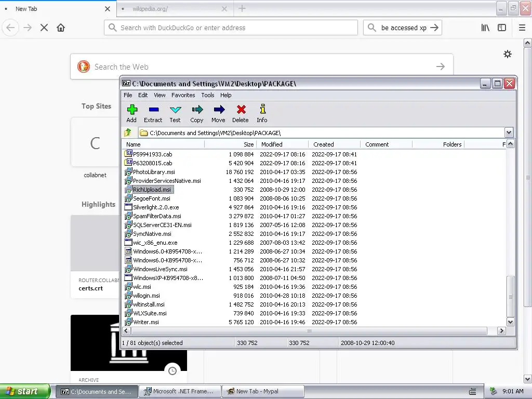Click the browser address bar field

(231, 28)
